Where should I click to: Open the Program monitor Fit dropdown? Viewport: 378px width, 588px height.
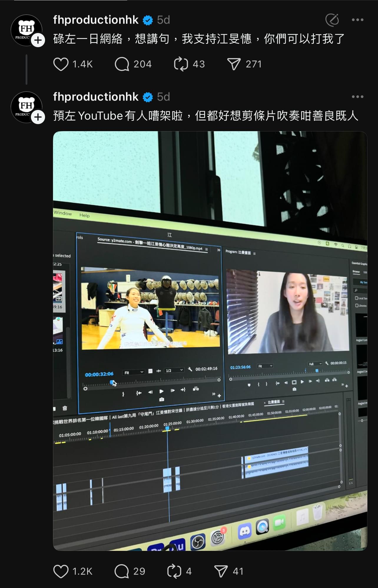tap(265, 366)
